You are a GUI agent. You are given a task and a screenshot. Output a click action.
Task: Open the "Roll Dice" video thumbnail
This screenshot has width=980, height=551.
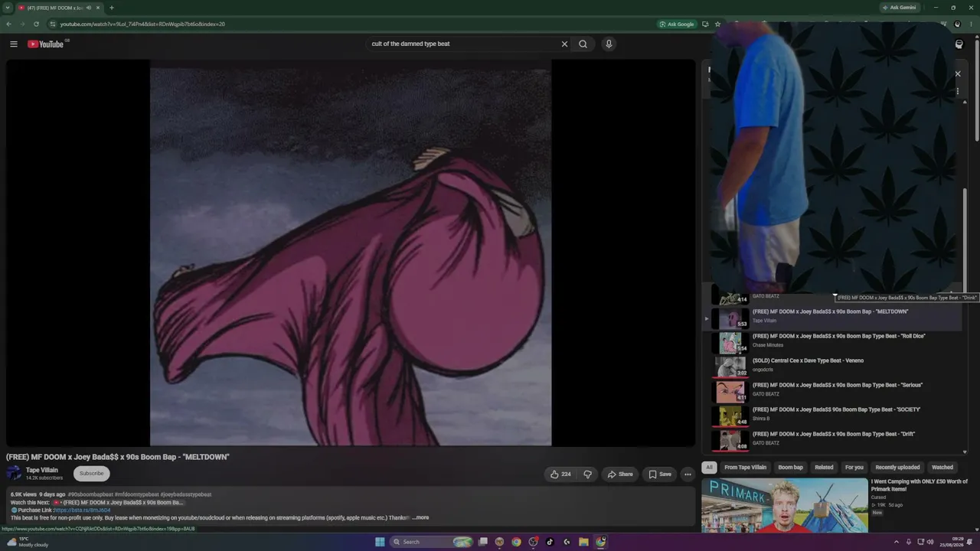(x=731, y=342)
